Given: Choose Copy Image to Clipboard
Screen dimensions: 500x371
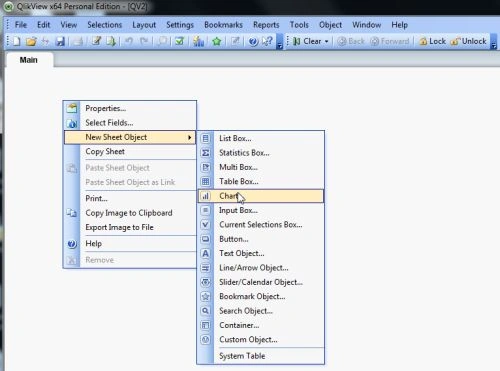Looking at the screenshot, I should 130,213.
